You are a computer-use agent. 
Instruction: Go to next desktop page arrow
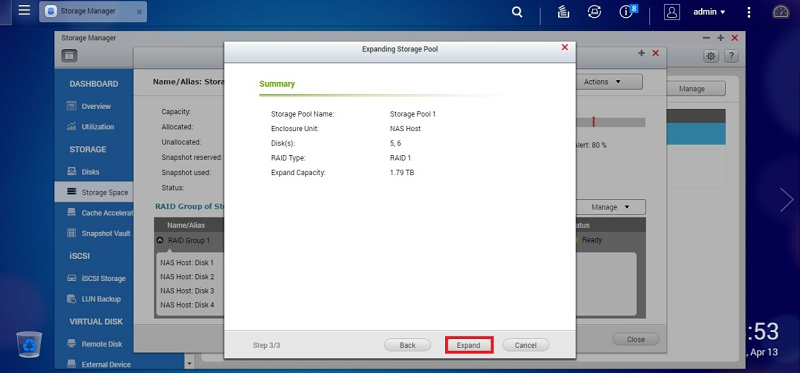[x=786, y=200]
